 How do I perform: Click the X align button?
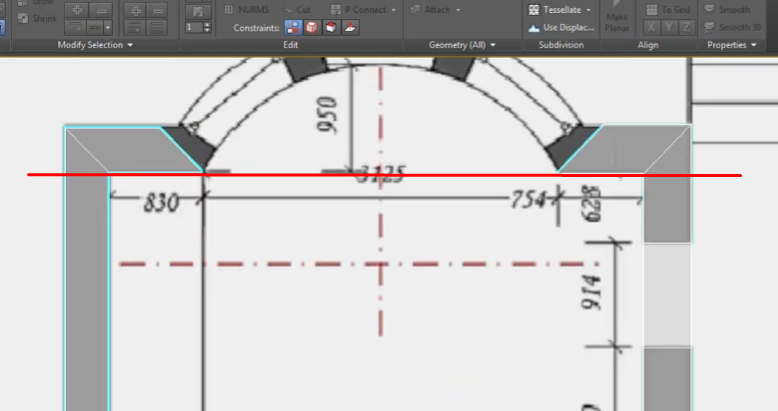(651, 27)
